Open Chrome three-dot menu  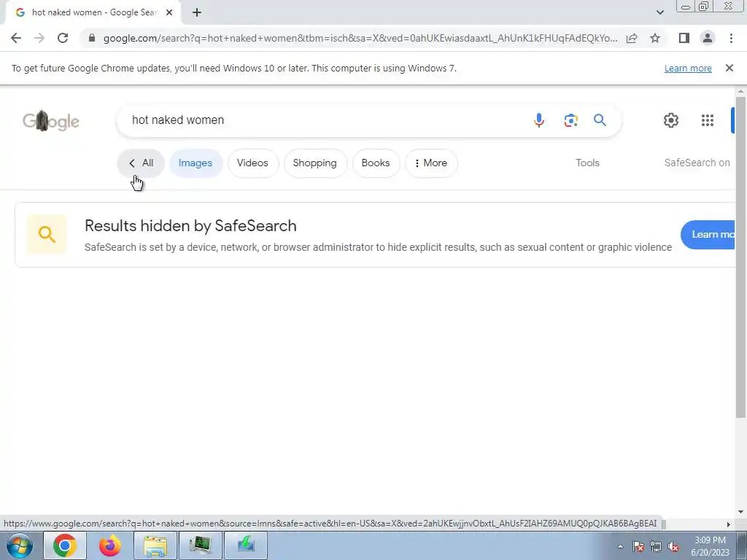point(731,38)
